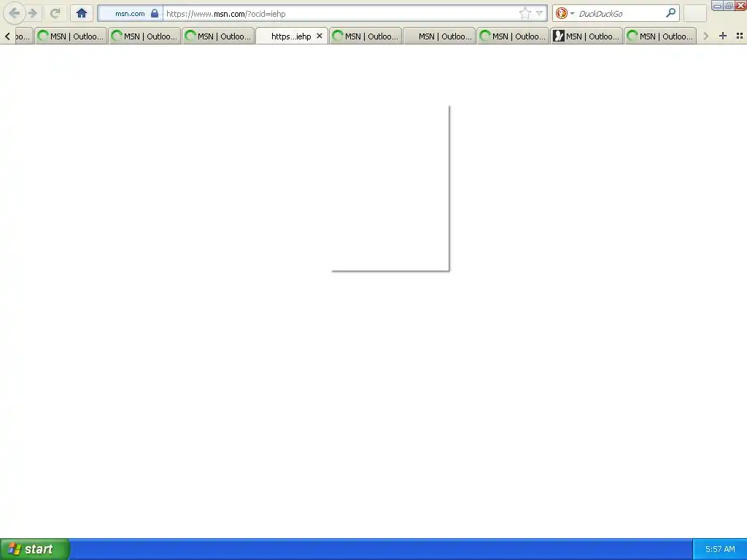This screenshot has height=560, width=747.
Task: Select MSN tab immediately right of https...iehp tab
Action: pos(365,36)
